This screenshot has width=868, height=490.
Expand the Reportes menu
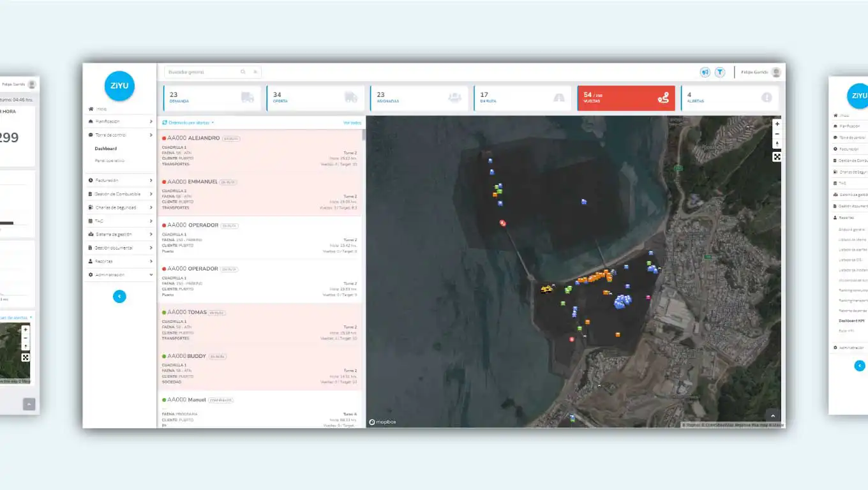(x=119, y=262)
